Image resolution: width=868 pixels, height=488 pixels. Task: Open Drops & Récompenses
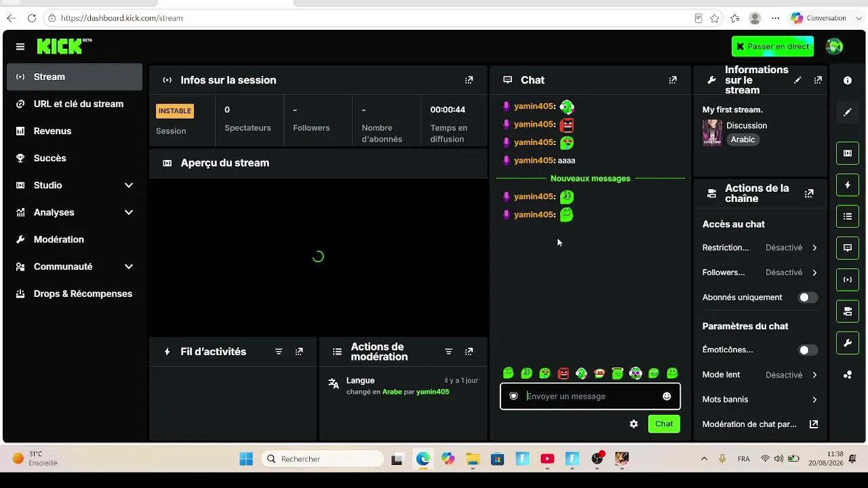coord(75,294)
